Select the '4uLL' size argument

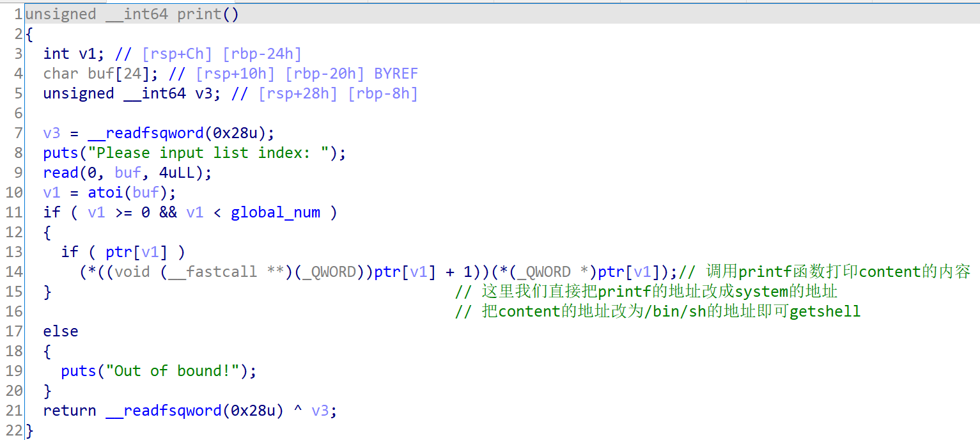point(177,173)
